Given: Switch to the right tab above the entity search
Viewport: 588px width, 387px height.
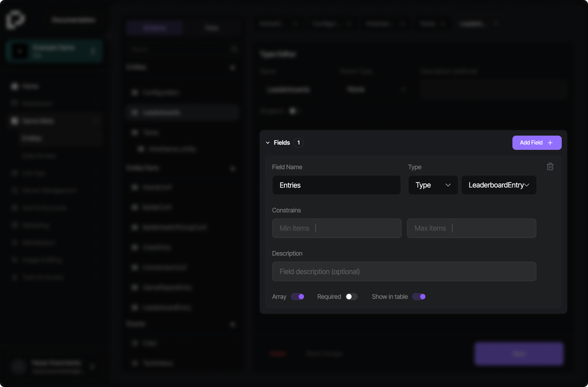Looking at the screenshot, I should coord(212,28).
